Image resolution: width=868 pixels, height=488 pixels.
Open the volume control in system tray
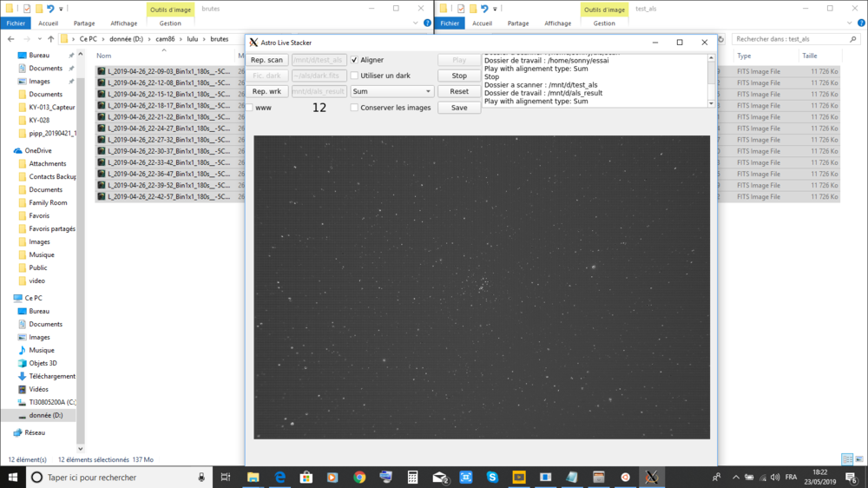(775, 477)
